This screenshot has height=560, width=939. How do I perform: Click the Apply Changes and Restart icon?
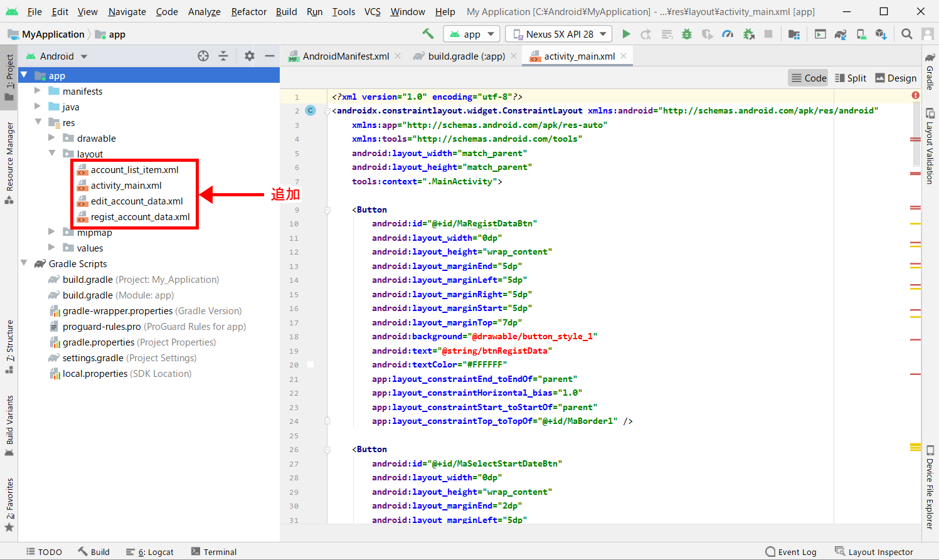(x=646, y=34)
